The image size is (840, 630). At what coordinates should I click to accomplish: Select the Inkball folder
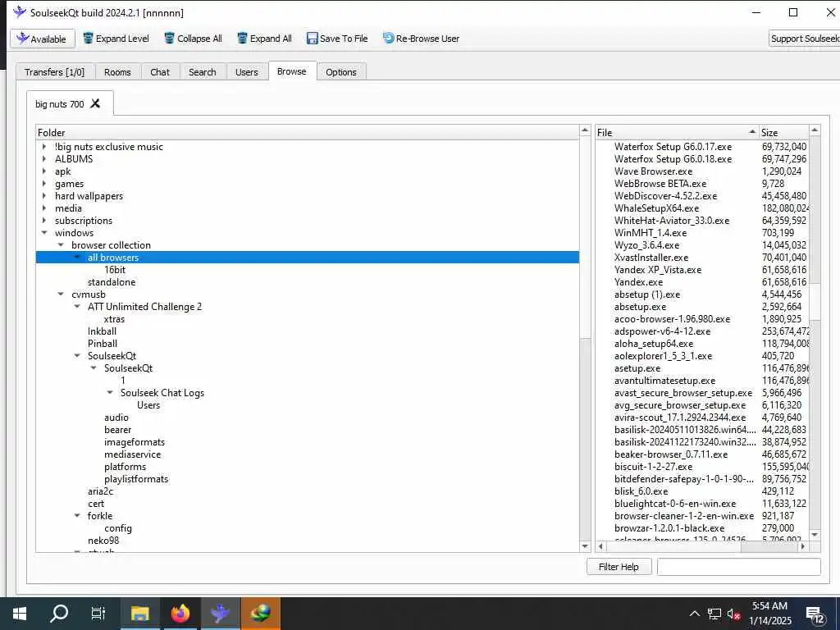102,331
